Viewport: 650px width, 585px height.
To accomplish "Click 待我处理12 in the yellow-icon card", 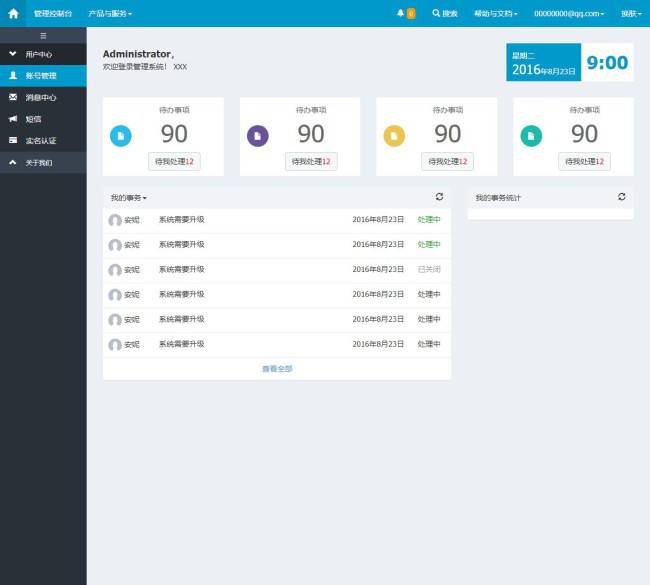I will [x=448, y=161].
